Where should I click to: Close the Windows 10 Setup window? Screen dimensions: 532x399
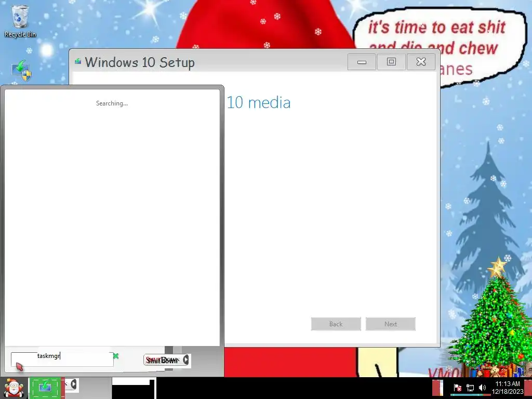pos(421,62)
